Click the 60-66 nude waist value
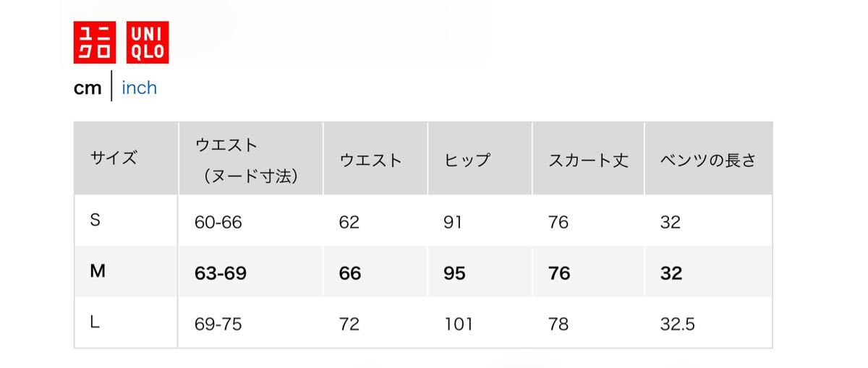 pos(218,222)
